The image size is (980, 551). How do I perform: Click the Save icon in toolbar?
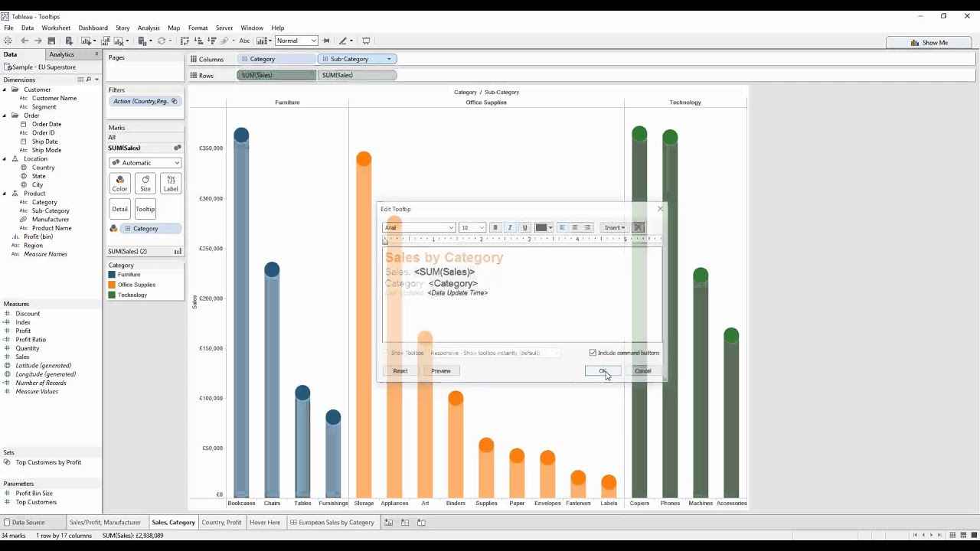click(51, 41)
